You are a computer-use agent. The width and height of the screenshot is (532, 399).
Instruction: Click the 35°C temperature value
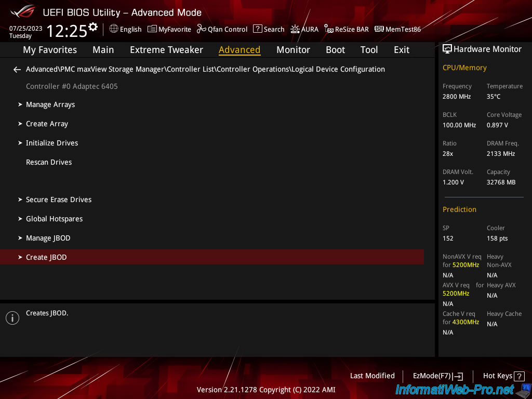494,96
